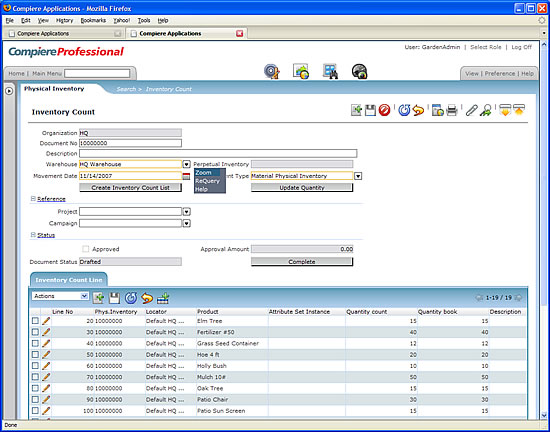Choose Zoom from the context popup menu
550x432 pixels.
point(203,173)
